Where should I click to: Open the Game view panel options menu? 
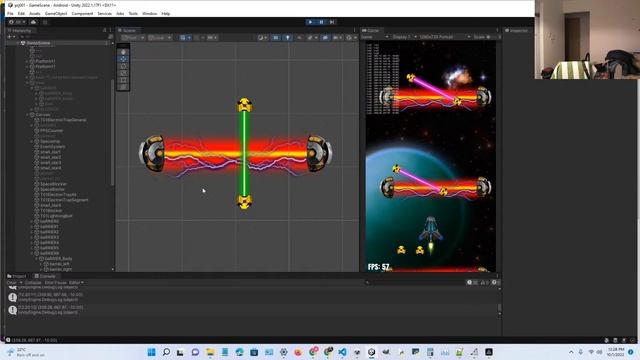[497, 30]
